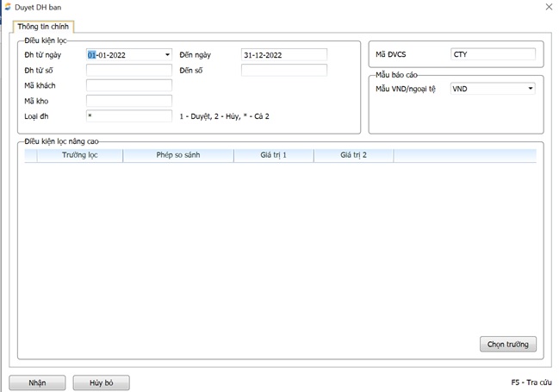Select the Giá trị 1 column header
This screenshot has height=392, width=559.
(273, 156)
